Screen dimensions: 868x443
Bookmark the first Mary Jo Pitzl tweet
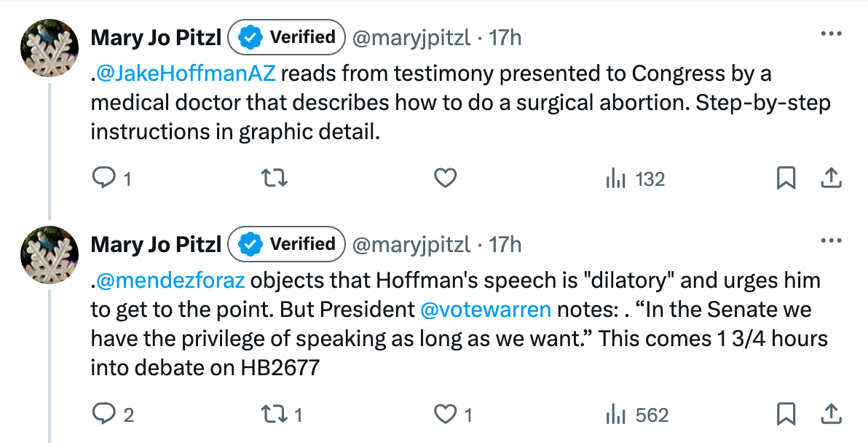(786, 179)
